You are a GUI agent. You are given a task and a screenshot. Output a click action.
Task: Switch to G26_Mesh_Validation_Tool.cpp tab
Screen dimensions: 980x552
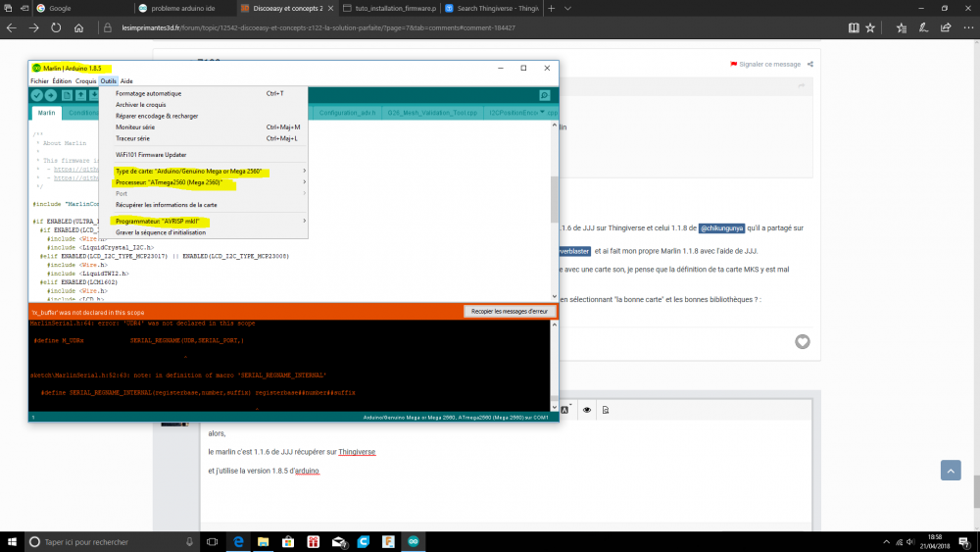coord(432,113)
